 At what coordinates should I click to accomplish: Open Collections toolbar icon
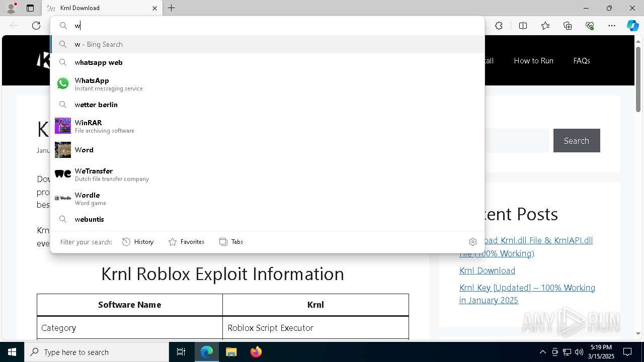pos(568,26)
